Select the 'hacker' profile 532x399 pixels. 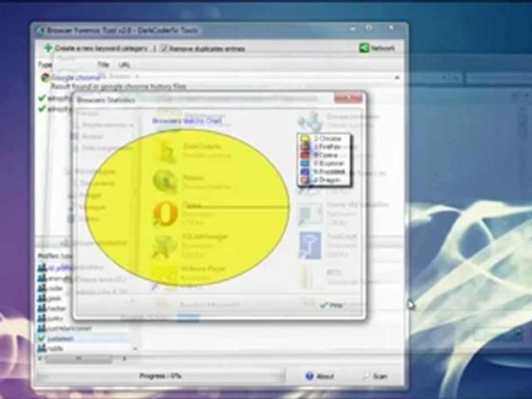(57, 309)
